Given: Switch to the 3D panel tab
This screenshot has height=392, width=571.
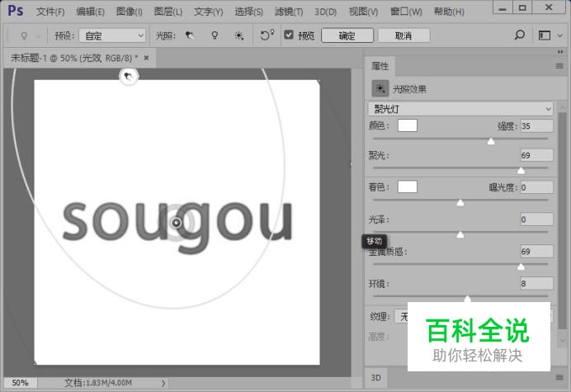Looking at the screenshot, I should coord(376,377).
